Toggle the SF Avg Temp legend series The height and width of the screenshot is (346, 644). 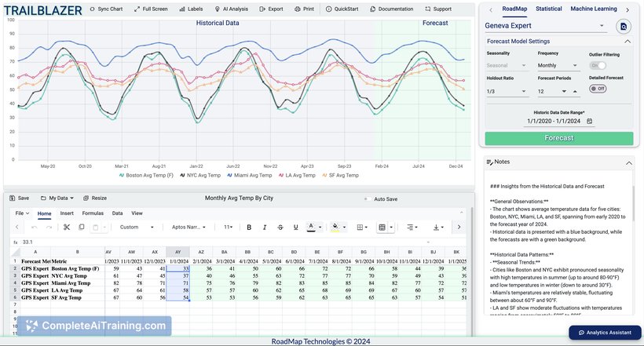click(x=341, y=175)
